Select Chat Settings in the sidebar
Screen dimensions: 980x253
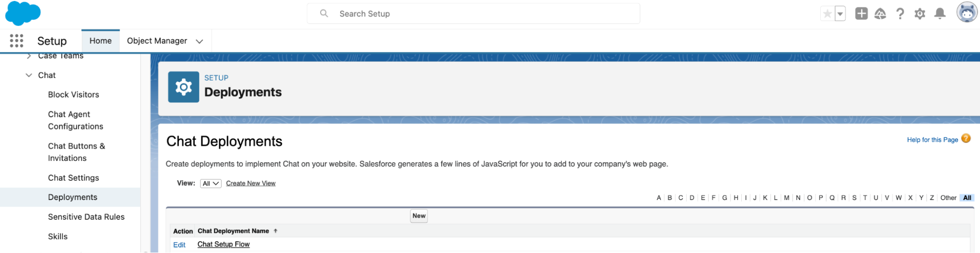(74, 177)
